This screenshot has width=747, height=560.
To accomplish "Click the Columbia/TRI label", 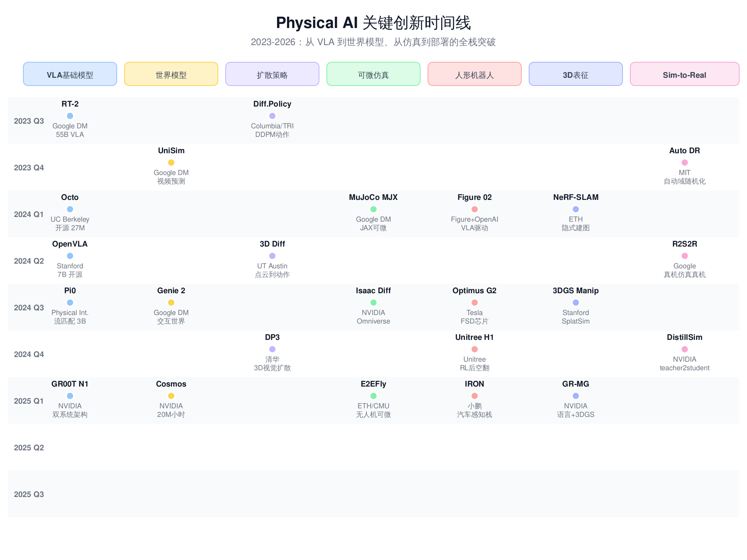I will (x=272, y=126).
